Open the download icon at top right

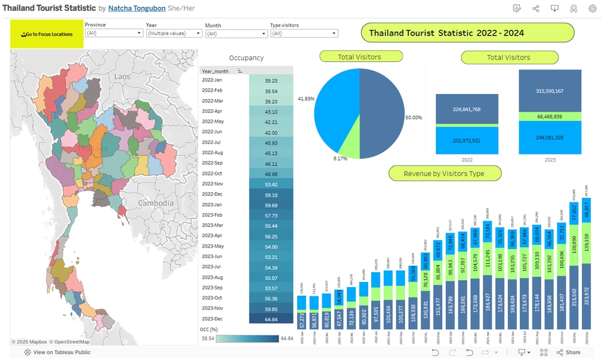[x=555, y=8]
